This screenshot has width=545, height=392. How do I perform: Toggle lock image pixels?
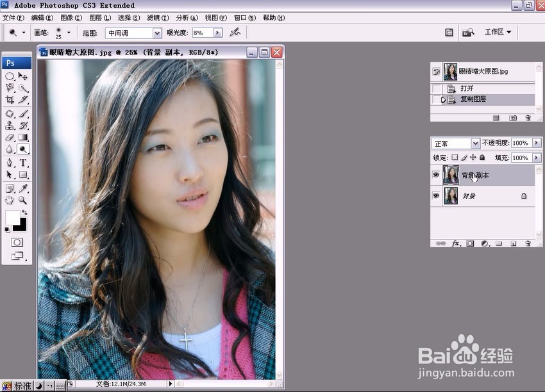(464, 158)
